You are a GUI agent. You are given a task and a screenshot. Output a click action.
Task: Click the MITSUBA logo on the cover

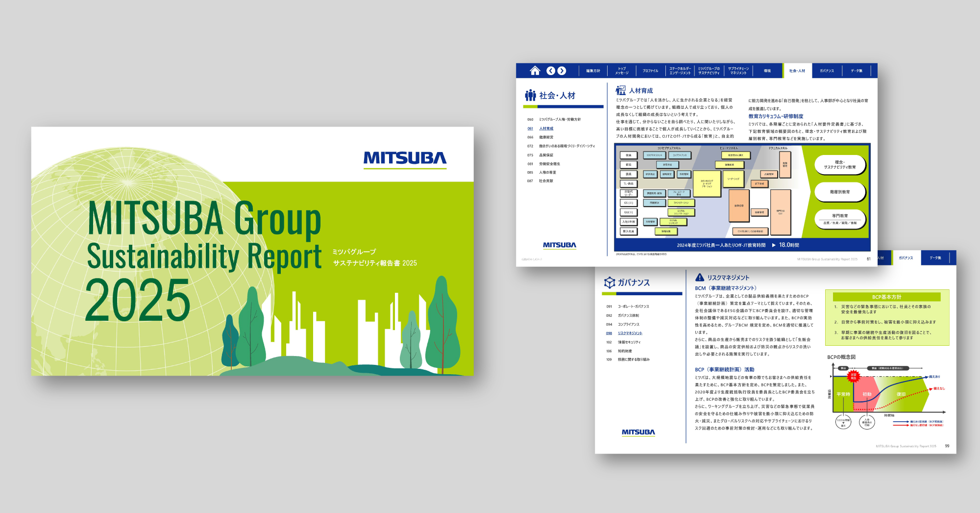405,158
